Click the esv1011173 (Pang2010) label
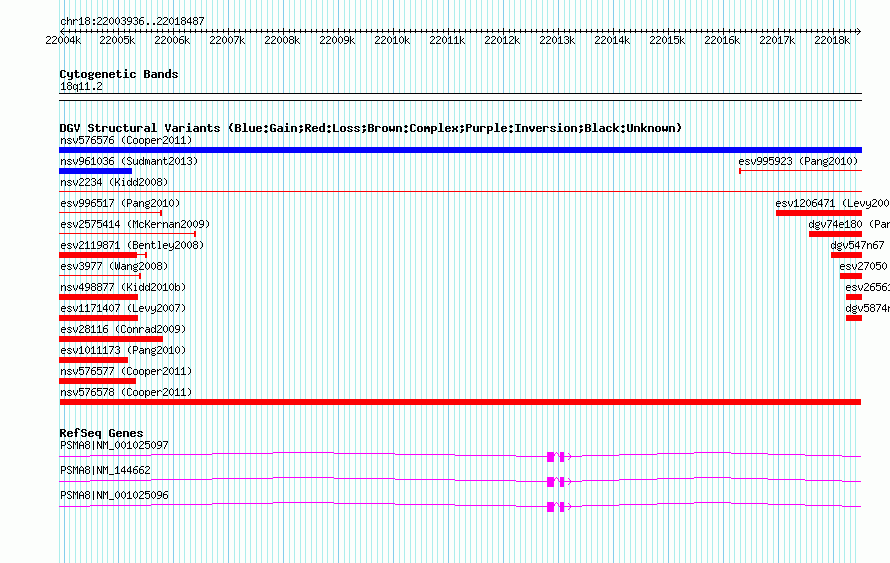 point(123,350)
